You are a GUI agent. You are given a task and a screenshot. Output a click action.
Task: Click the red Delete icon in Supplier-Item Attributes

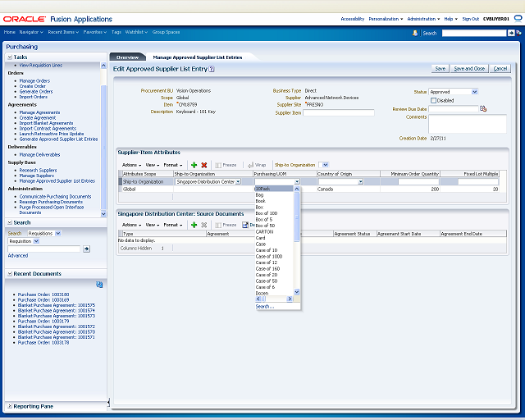pos(204,165)
